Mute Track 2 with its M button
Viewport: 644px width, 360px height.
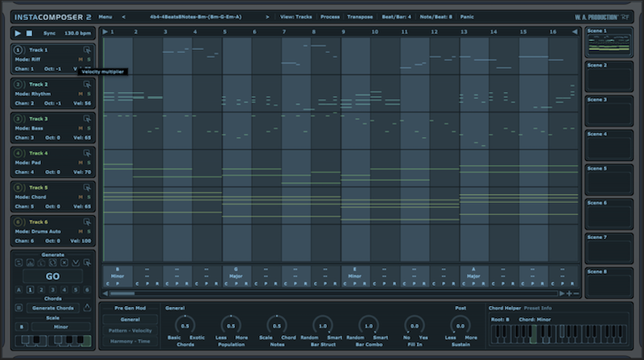[x=80, y=93]
